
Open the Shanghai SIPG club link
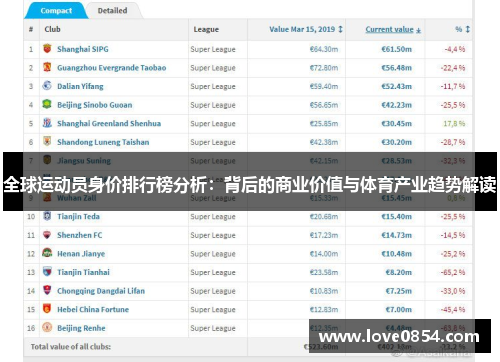point(83,49)
